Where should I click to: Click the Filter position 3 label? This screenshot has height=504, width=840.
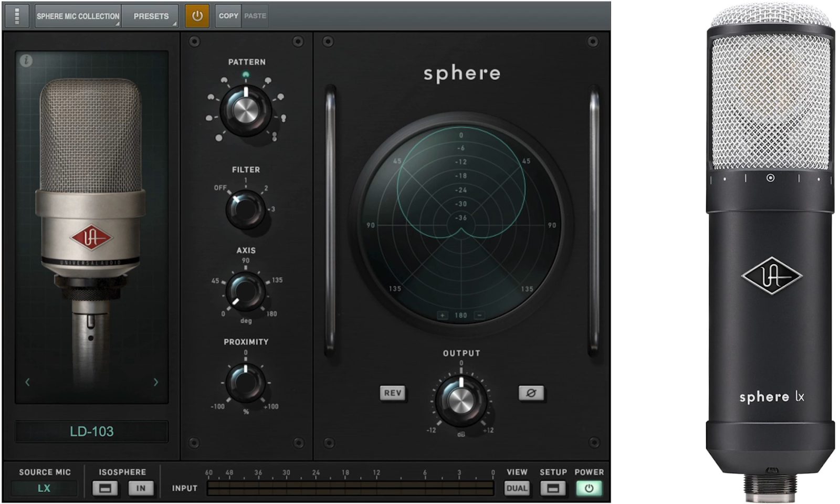click(272, 209)
